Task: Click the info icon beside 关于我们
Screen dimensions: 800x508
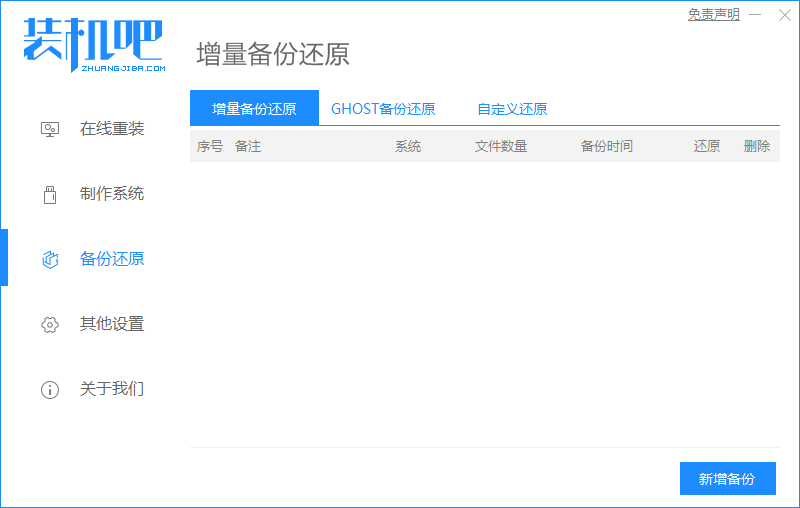Action: (50, 389)
